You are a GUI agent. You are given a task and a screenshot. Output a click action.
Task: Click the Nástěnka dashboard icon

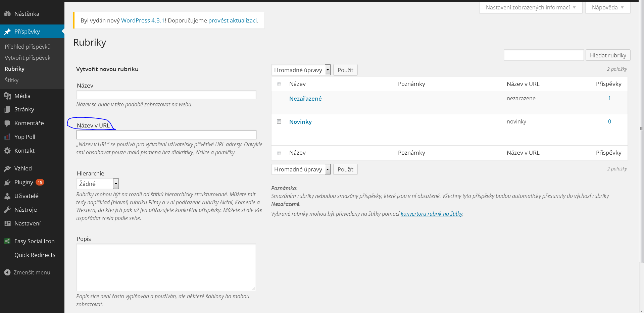point(7,14)
